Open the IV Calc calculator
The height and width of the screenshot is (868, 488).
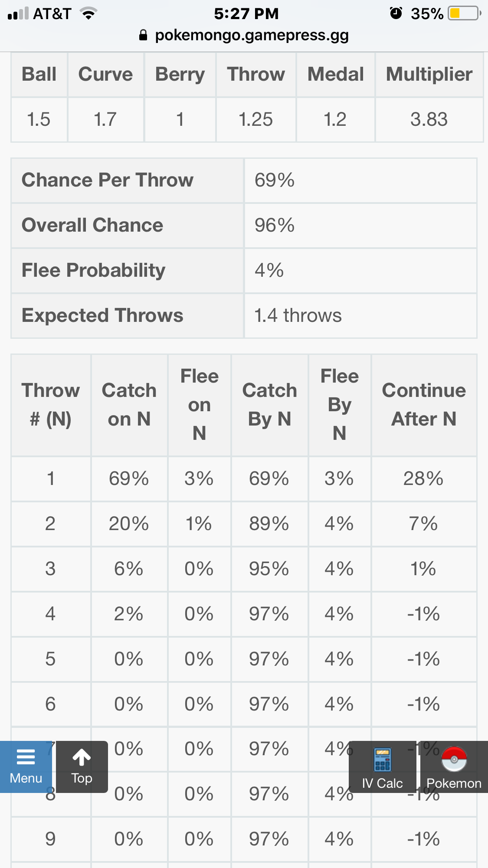[x=382, y=767]
